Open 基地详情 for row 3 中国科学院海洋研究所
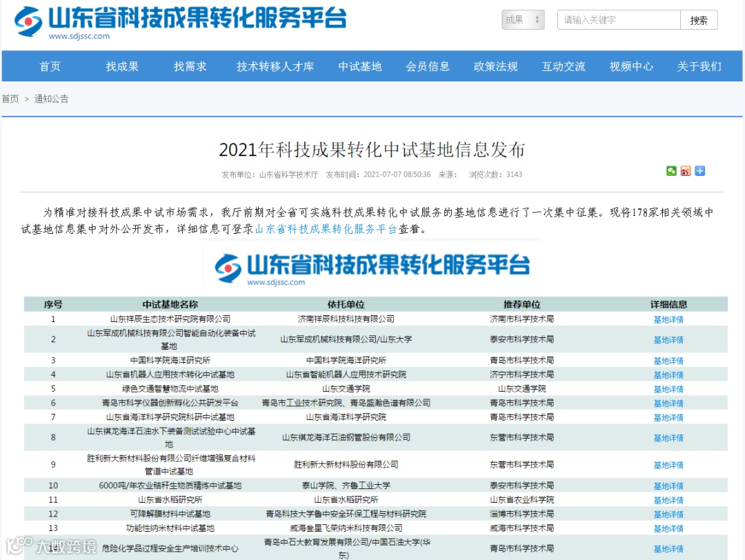 (668, 361)
